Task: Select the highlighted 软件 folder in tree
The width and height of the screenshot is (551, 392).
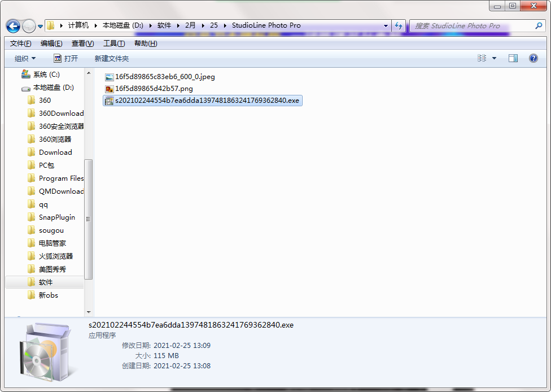Action: pyautogui.click(x=44, y=282)
